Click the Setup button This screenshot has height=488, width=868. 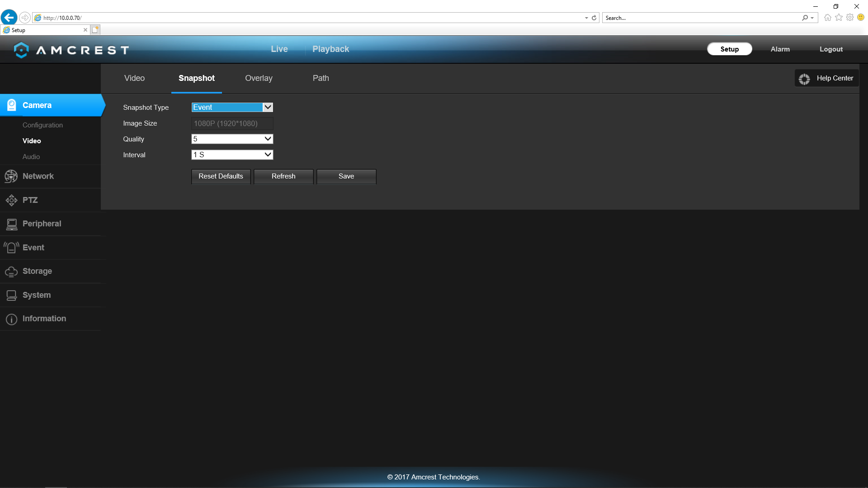pos(730,49)
